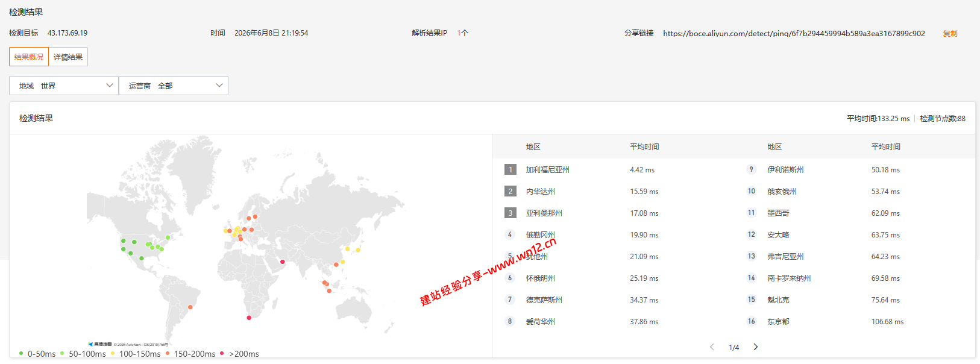The image size is (980, 364).
Task: Open the 运营商 全部 dropdown
Action: (x=174, y=86)
